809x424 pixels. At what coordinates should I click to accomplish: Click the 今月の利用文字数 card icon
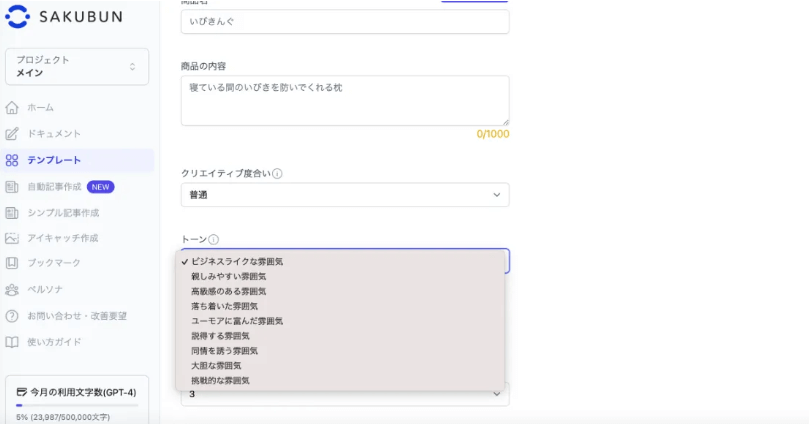point(22,393)
